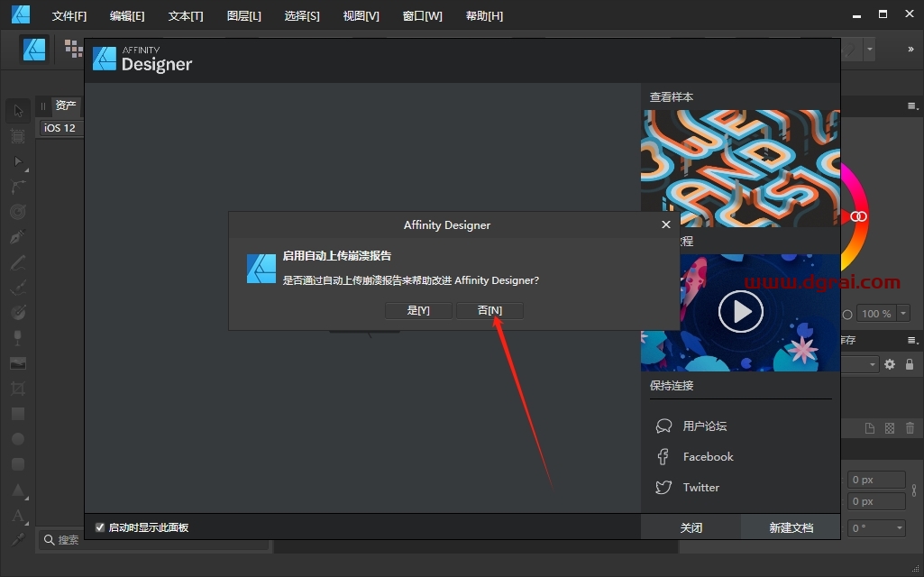Open the Facebook text link
924x577 pixels.
[x=708, y=457]
